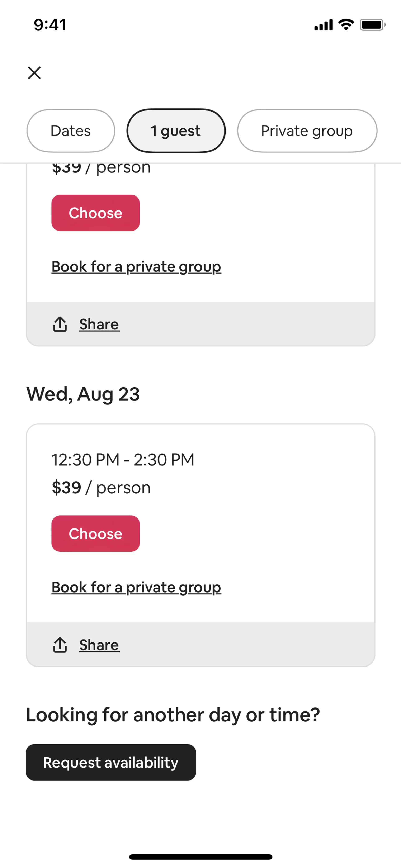The width and height of the screenshot is (401, 868).
Task: Tap the 12:30 PM - 2:30 PM time text
Action: tap(123, 460)
